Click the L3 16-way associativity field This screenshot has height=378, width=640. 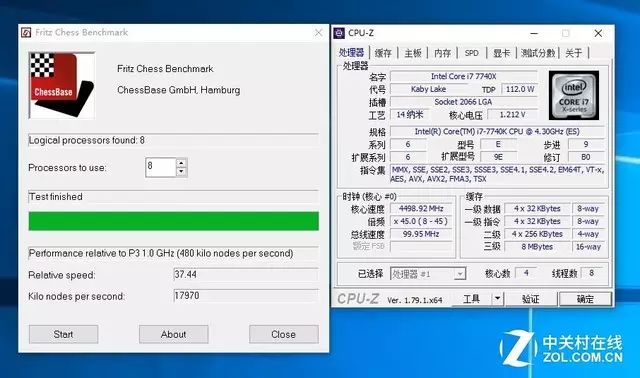click(588, 247)
